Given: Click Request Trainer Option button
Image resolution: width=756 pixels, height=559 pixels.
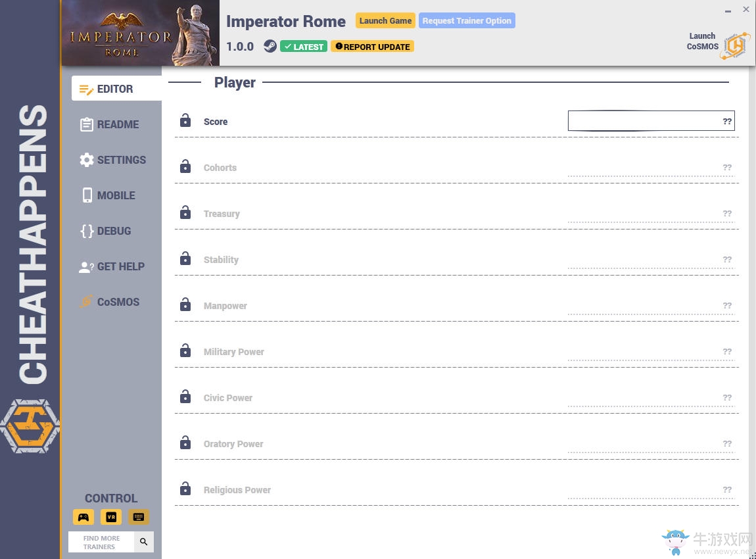Looking at the screenshot, I should point(467,21).
